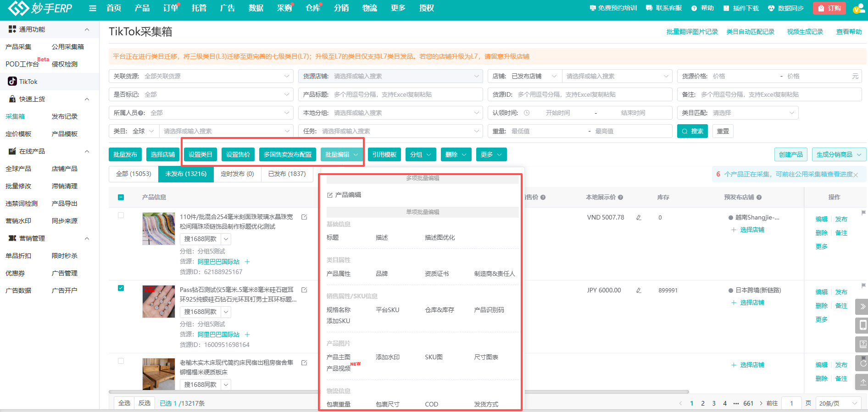
Task: Click the plus icon beside 阿里巴巴国际站 in first product
Action: 247,262
